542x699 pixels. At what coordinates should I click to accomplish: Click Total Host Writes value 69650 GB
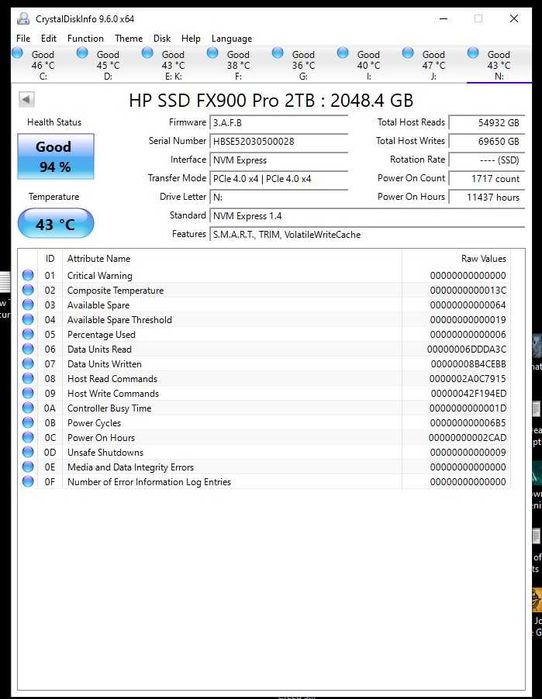[486, 141]
